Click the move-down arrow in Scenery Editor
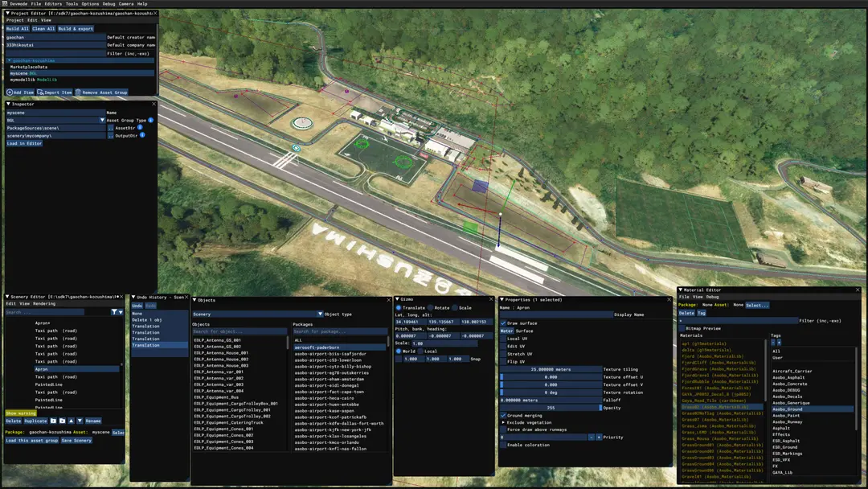868x489 pixels. click(80, 421)
